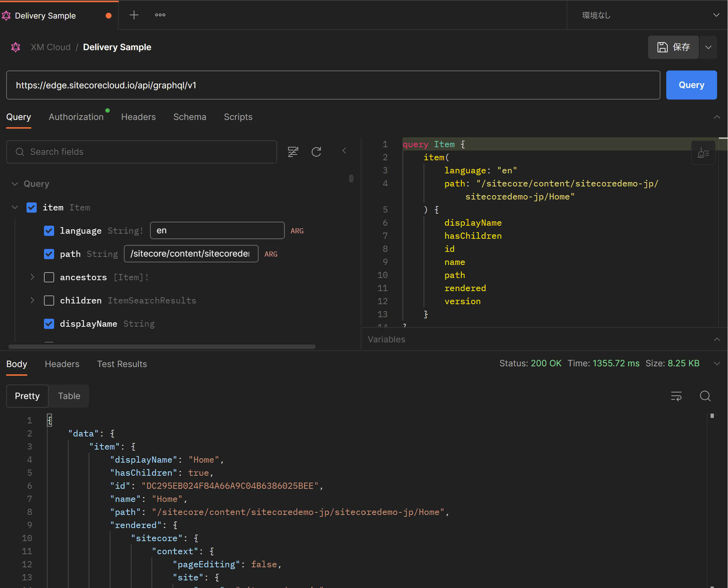This screenshot has height=588, width=728.
Task: Click the path argument value field
Action: (191, 254)
